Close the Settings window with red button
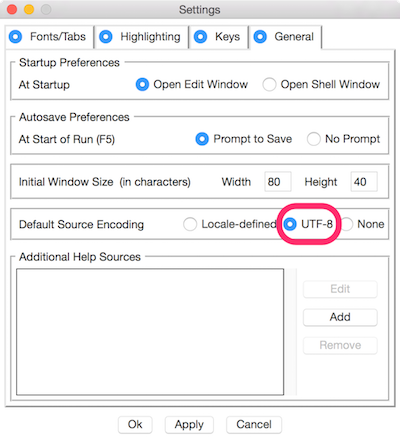This screenshot has width=400, height=444. tap(12, 9)
